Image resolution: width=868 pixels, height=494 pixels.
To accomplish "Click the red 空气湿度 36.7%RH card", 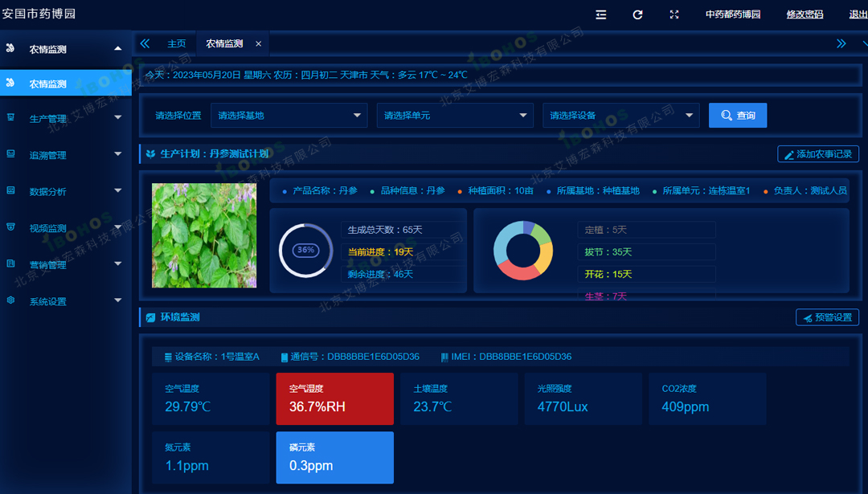I will click(x=334, y=398).
